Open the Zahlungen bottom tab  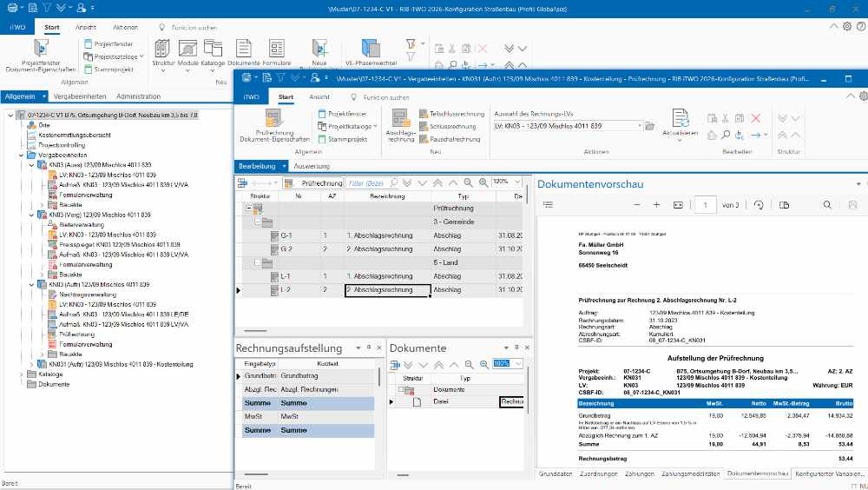(640, 473)
